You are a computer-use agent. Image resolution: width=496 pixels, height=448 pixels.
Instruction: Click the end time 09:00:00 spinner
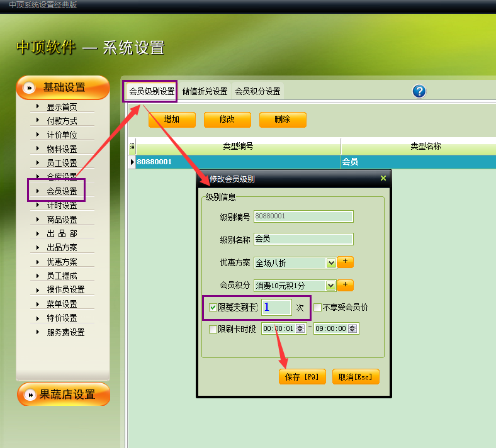[352, 329]
